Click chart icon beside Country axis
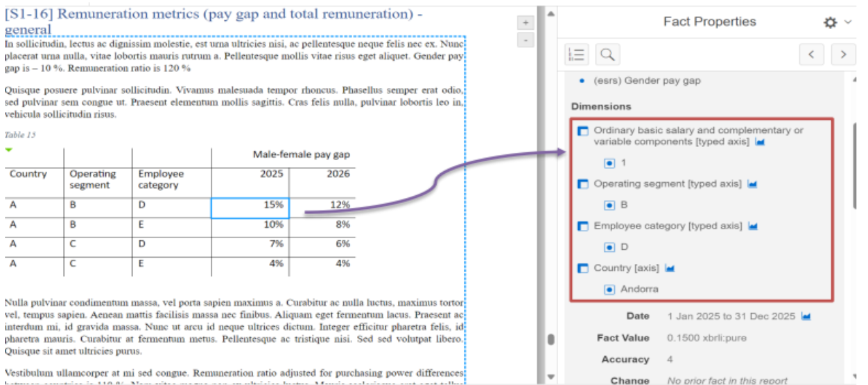This screenshot has height=385, width=868. 670,268
